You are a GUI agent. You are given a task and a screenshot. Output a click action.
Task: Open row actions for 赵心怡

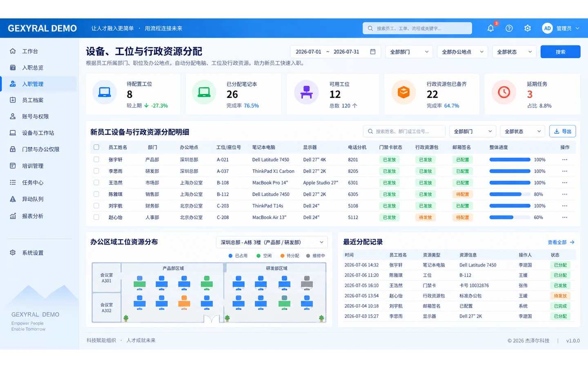[565, 218]
